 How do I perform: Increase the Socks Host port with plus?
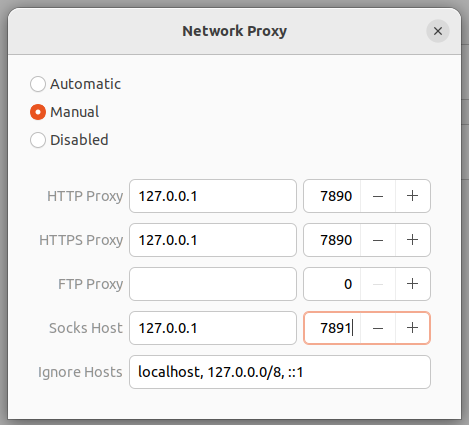[412, 328]
